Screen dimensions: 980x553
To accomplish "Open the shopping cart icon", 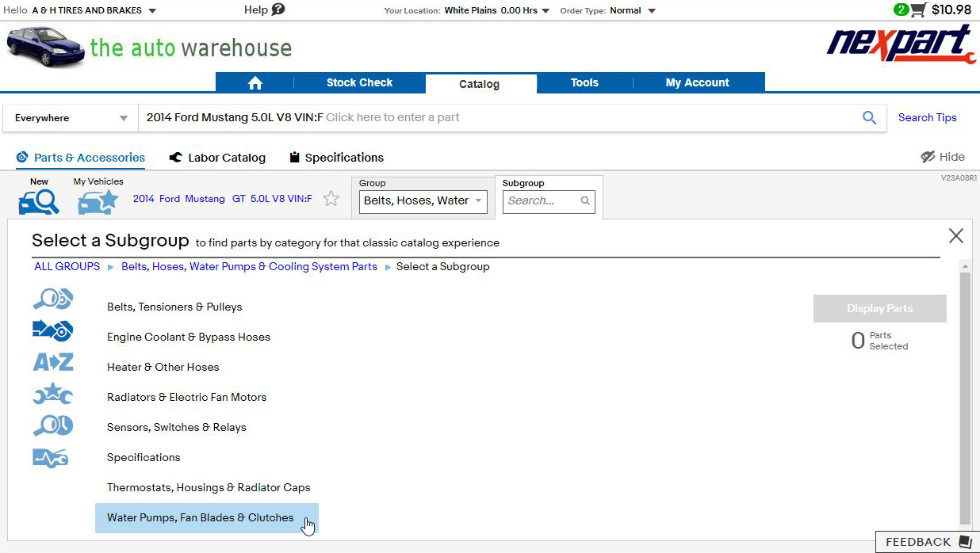I will tap(918, 10).
